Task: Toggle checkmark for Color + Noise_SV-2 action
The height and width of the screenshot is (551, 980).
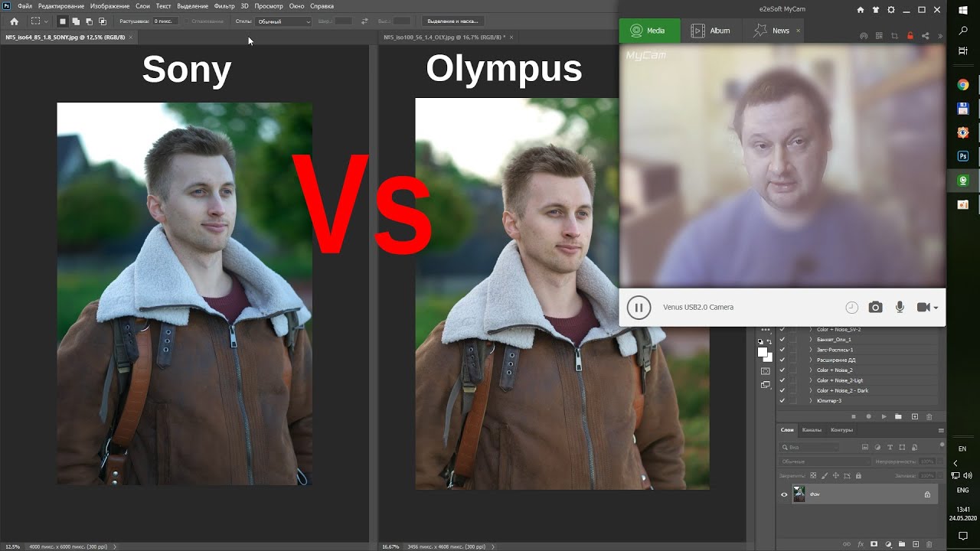Action: (782, 329)
